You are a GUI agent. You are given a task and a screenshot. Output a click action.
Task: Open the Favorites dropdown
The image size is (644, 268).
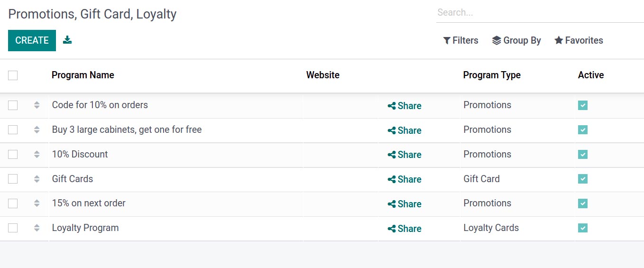point(579,40)
